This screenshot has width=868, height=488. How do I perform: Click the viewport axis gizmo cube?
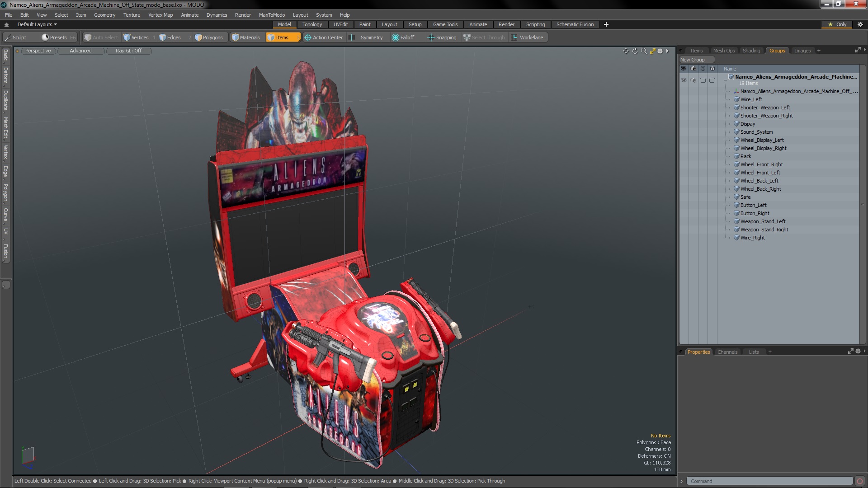pos(28,456)
